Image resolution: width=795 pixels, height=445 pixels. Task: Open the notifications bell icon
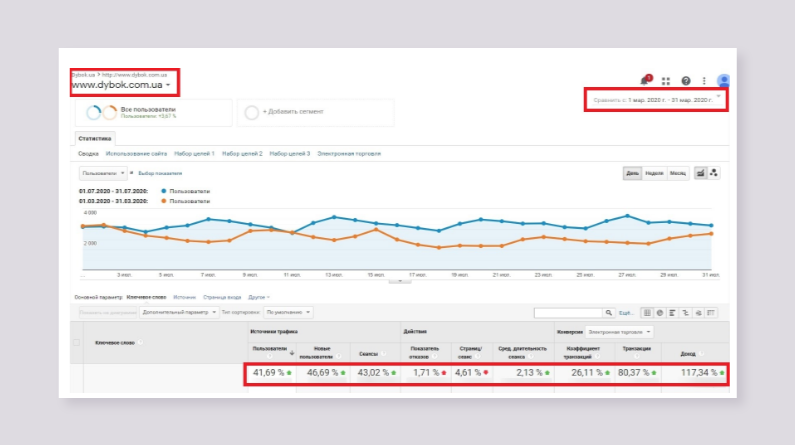point(645,80)
